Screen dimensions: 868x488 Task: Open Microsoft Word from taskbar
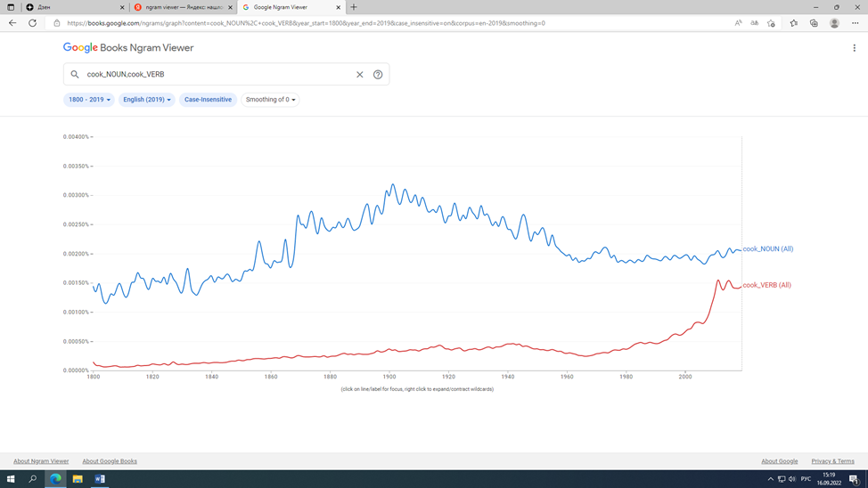pyautogui.click(x=100, y=479)
